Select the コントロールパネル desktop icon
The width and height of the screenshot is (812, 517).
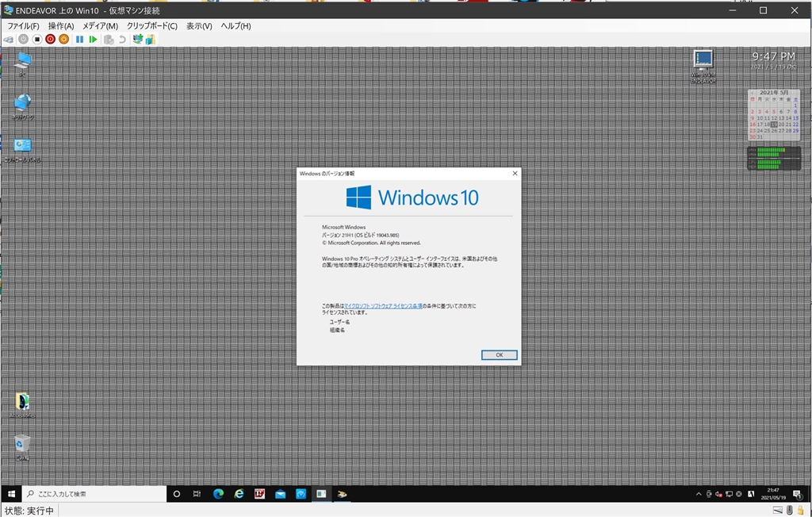[22, 150]
